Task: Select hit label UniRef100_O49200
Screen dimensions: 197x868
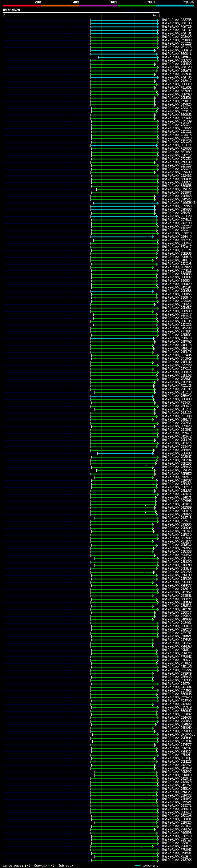Action: [177, 328]
